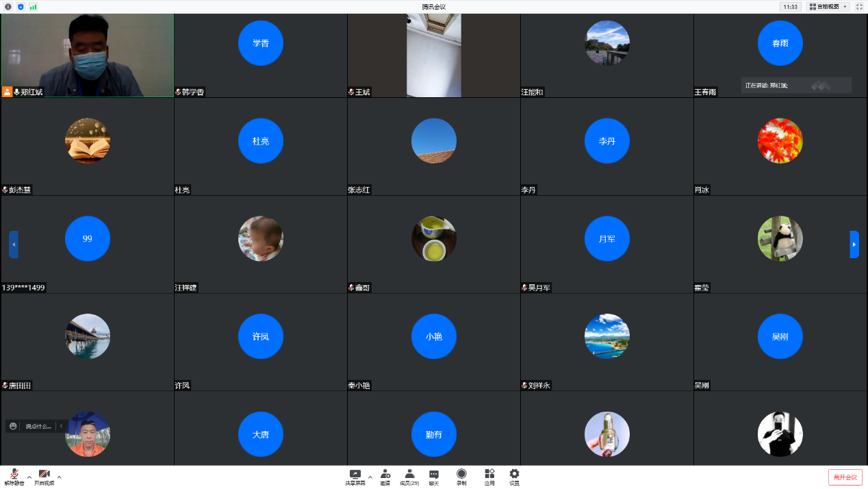Image resolution: width=868 pixels, height=489 pixels.
Task: Start recording with 录制 icon
Action: 461,477
